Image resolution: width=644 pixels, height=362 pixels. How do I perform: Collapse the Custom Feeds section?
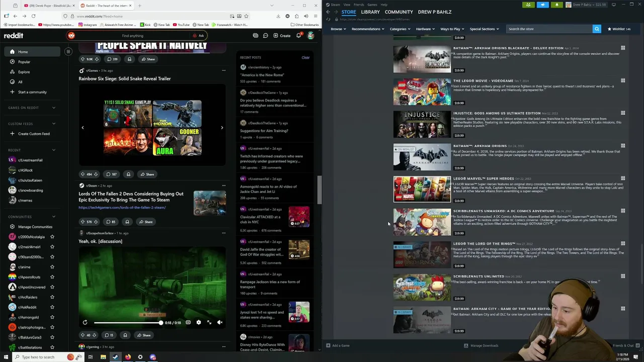[54, 124]
